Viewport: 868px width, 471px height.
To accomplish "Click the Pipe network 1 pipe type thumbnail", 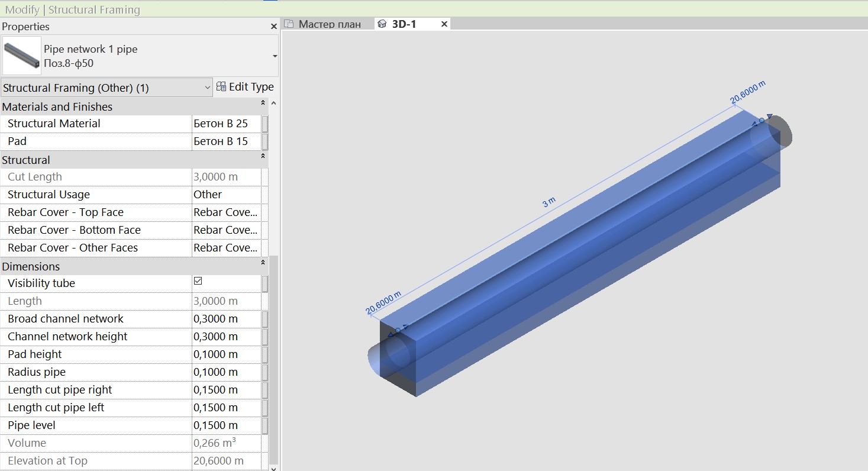I will pyautogui.click(x=22, y=56).
